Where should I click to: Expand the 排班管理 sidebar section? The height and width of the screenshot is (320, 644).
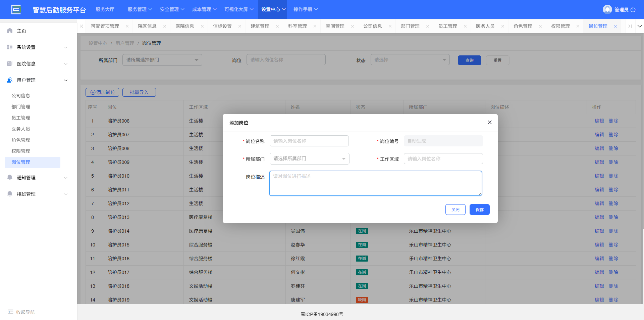click(x=66, y=194)
